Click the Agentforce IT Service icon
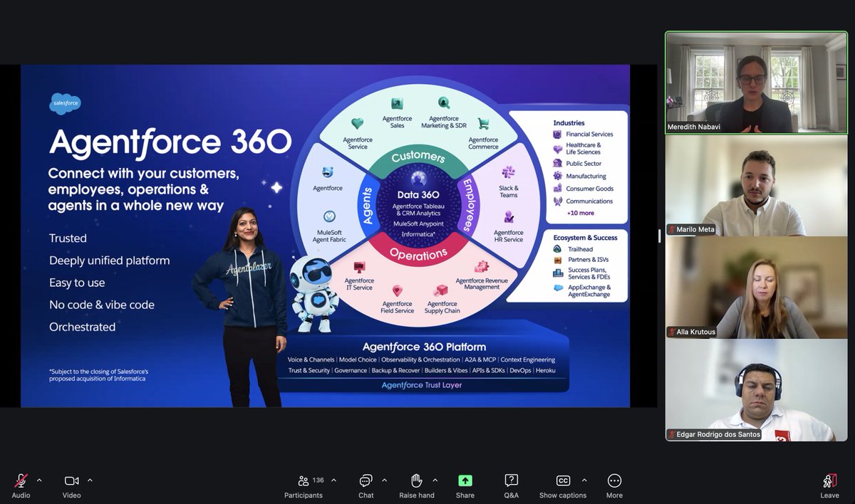Viewport: 855px width, 504px height. point(359,267)
